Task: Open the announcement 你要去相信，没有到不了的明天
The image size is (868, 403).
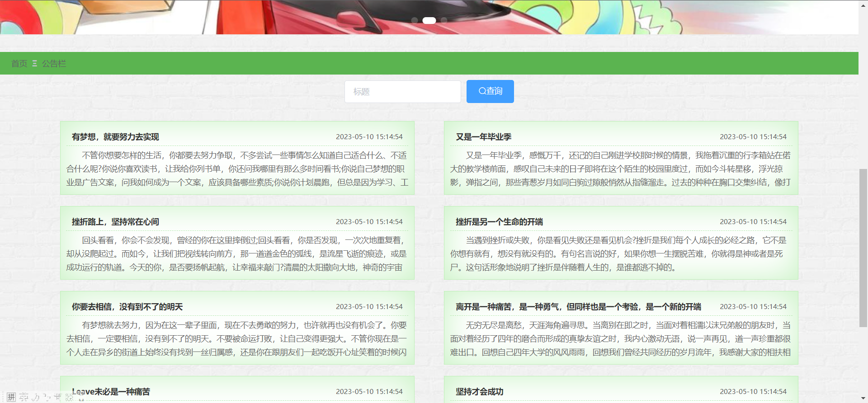Action: pos(127,307)
